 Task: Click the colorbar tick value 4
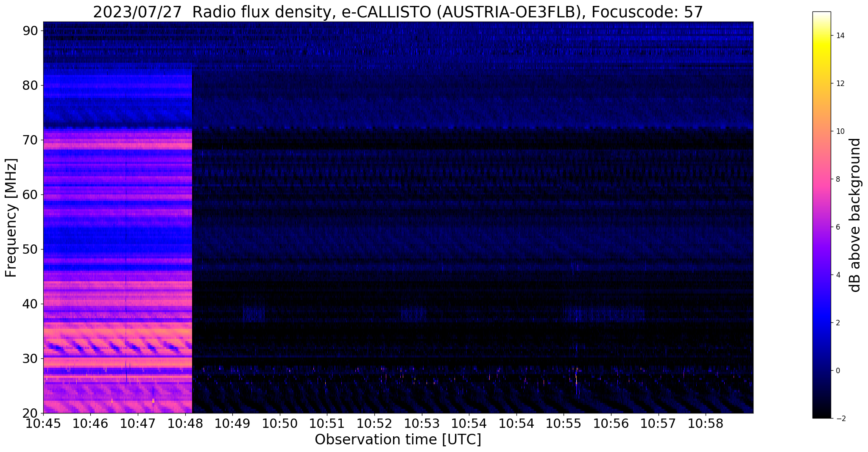click(837, 275)
